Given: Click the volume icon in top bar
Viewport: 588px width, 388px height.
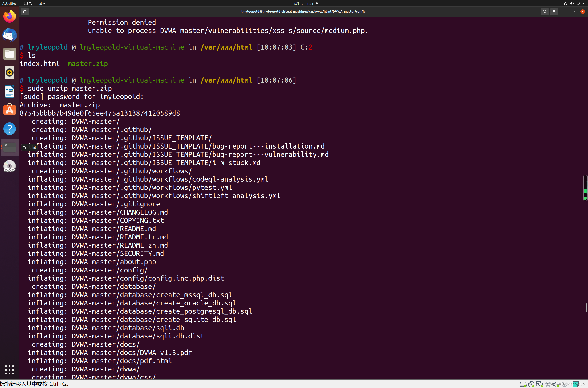Looking at the screenshot, I should click(572, 4).
